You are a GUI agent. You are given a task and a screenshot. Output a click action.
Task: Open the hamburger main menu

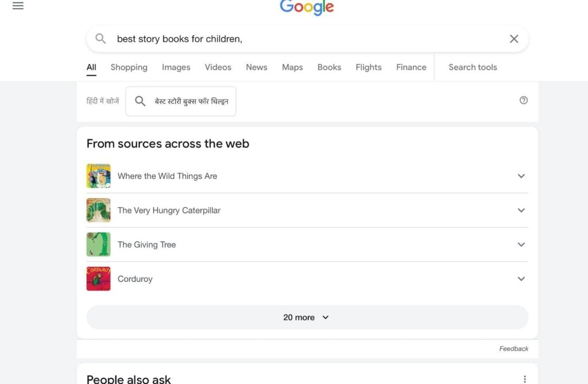tap(18, 6)
